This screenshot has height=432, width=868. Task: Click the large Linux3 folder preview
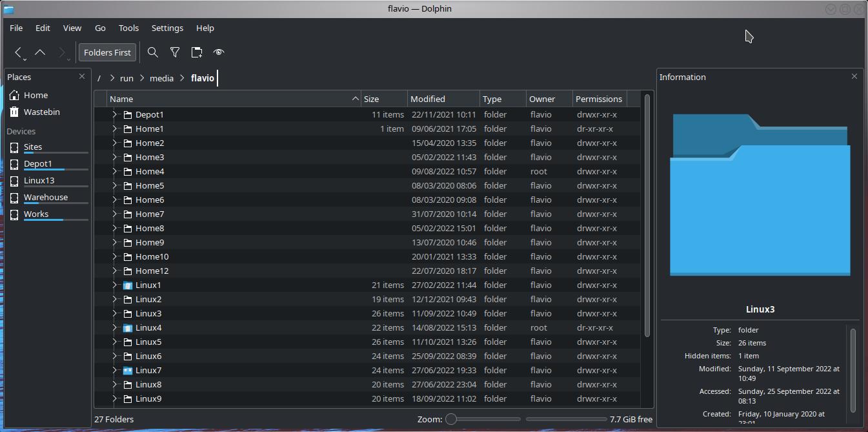[x=760, y=195]
